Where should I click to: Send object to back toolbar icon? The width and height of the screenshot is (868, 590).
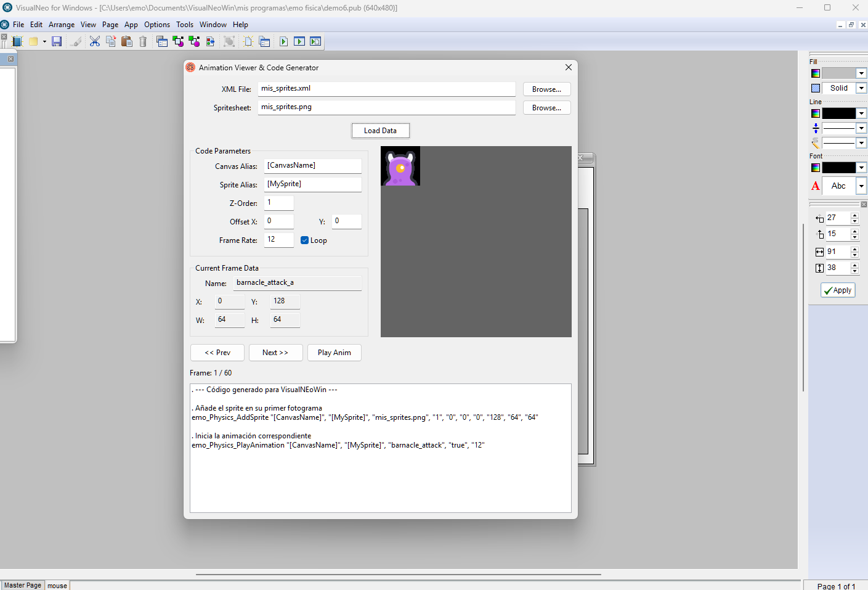pos(194,41)
